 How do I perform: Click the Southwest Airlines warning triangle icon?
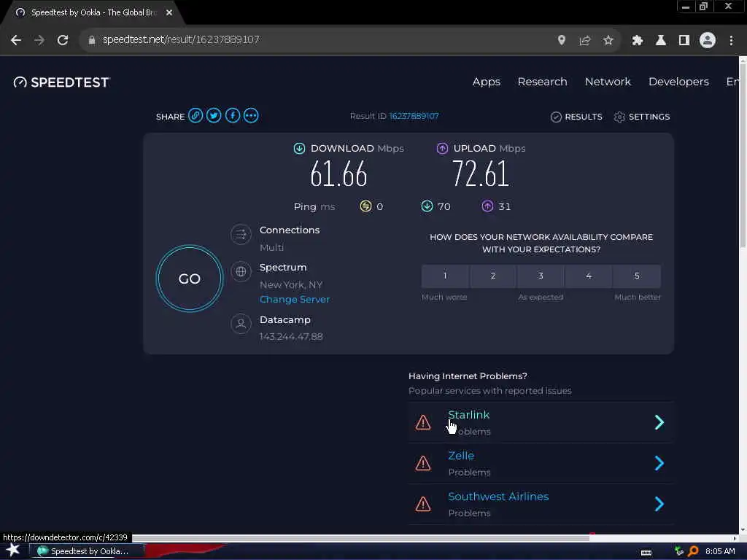[x=423, y=505]
